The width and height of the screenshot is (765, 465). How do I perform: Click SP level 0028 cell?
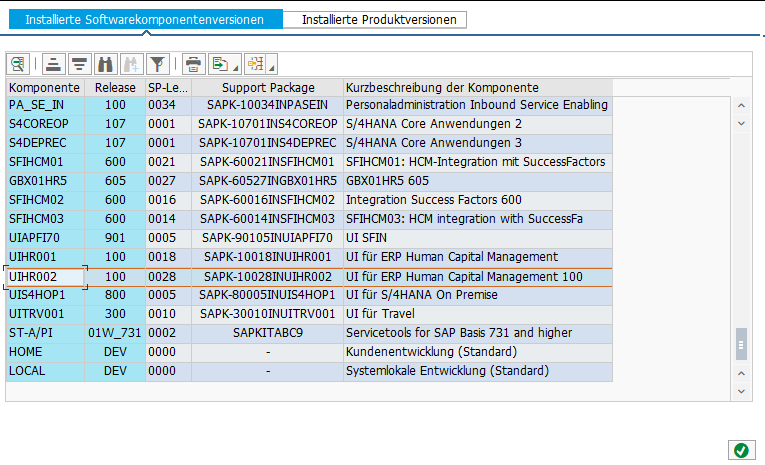click(x=168, y=277)
